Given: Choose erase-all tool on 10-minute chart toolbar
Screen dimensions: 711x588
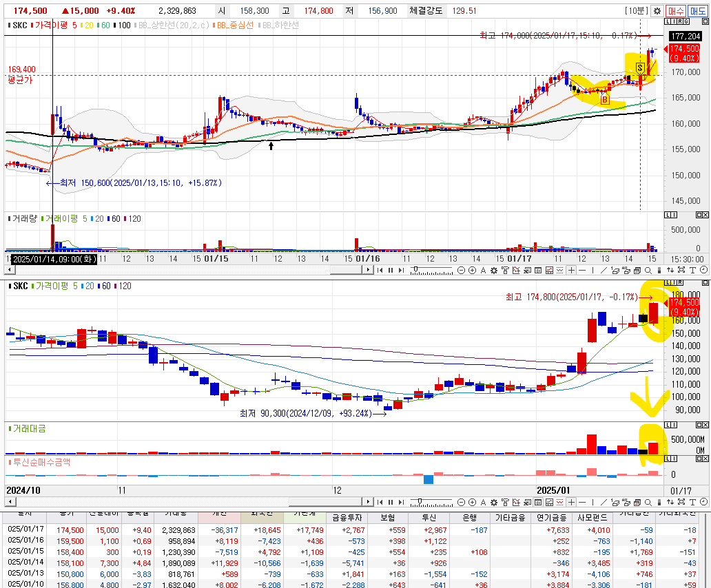Looking at the screenshot, I should tap(626, 271).
